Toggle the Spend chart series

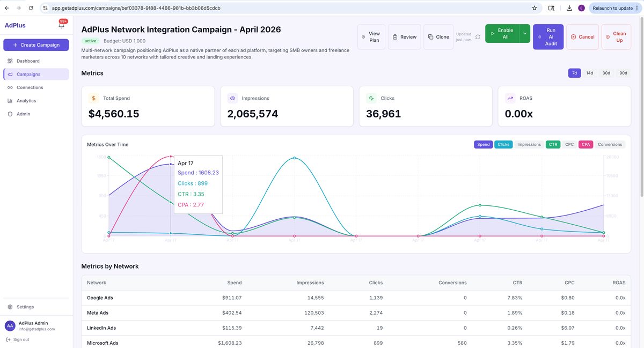pyautogui.click(x=484, y=144)
